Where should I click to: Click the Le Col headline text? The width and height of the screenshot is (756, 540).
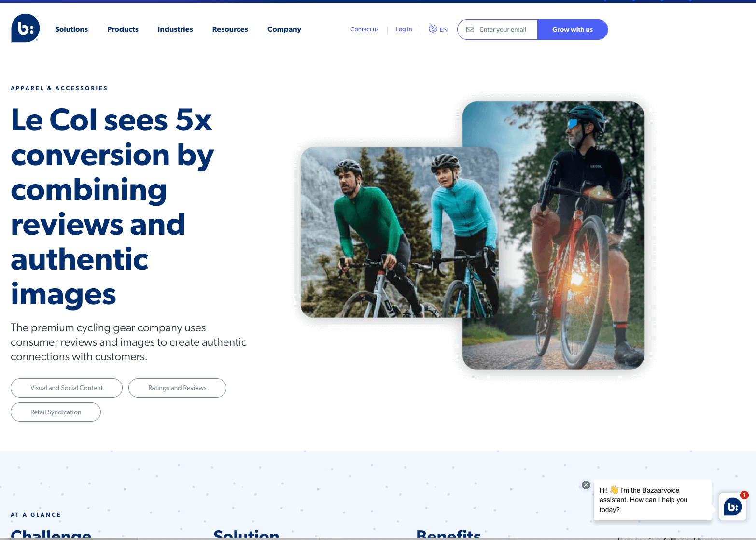pyautogui.click(x=112, y=207)
